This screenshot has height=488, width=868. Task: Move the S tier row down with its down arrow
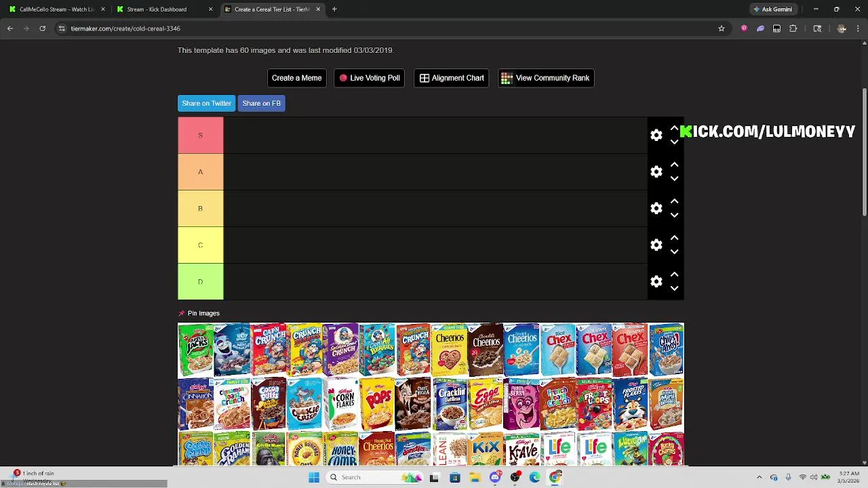(x=674, y=142)
